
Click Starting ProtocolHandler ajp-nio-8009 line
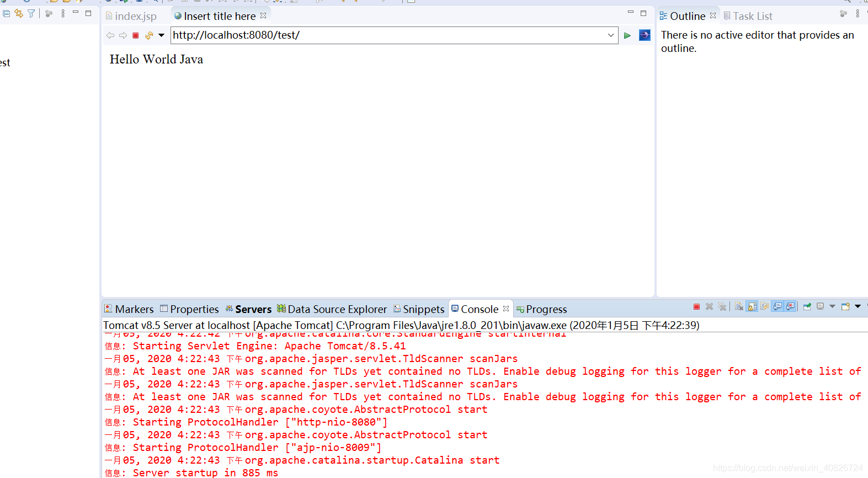(243, 448)
